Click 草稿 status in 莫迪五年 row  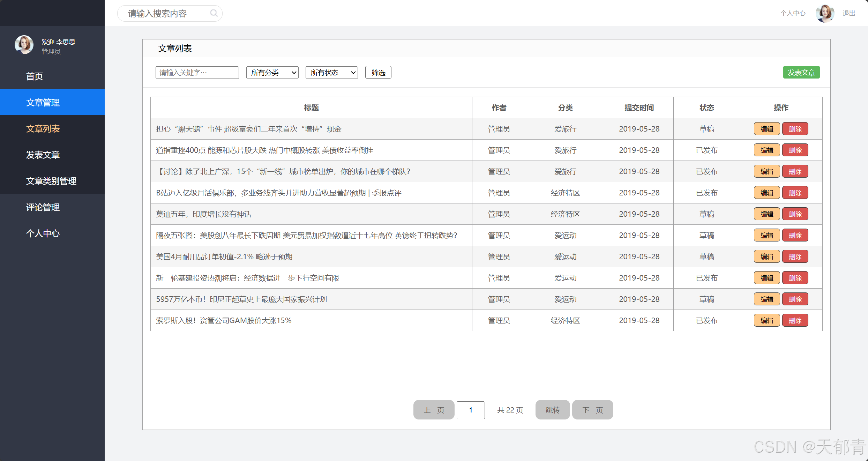[x=707, y=214]
